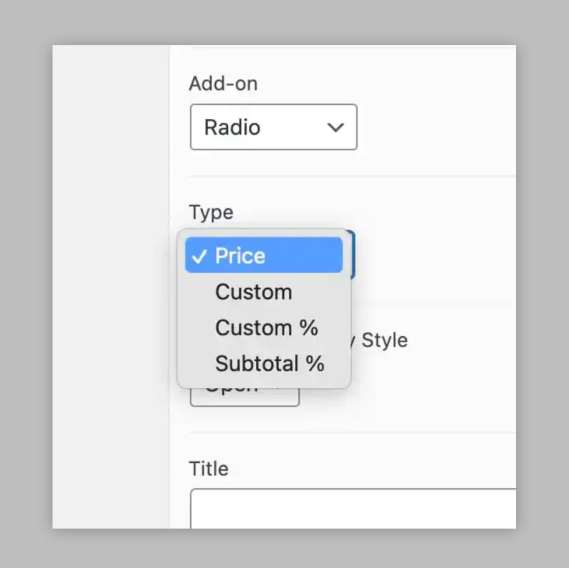569x568 pixels.
Task: Click the Title field label
Action: pyautogui.click(x=209, y=469)
